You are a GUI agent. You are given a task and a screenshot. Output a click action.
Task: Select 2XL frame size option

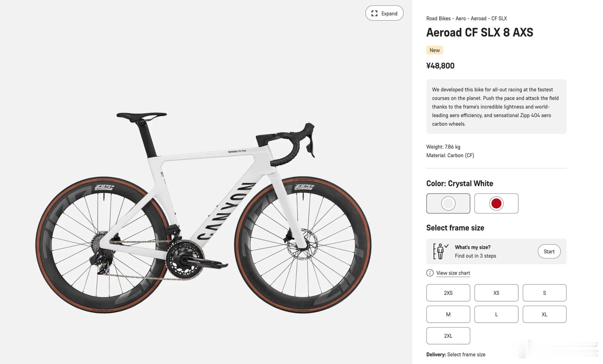(448, 336)
